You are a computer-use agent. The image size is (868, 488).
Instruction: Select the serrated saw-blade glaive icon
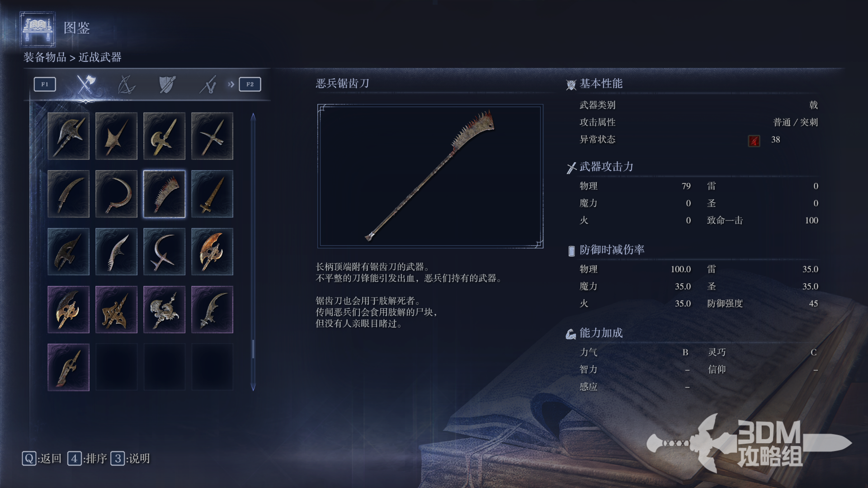tap(164, 194)
